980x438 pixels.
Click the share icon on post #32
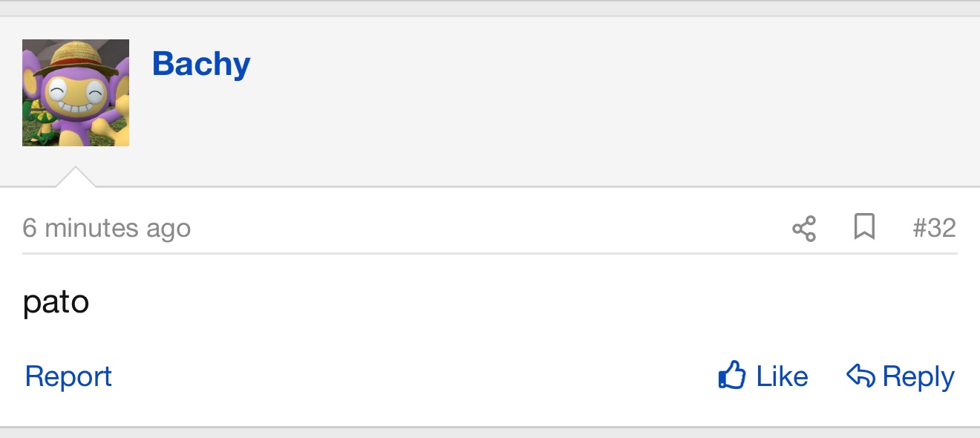[x=804, y=228]
